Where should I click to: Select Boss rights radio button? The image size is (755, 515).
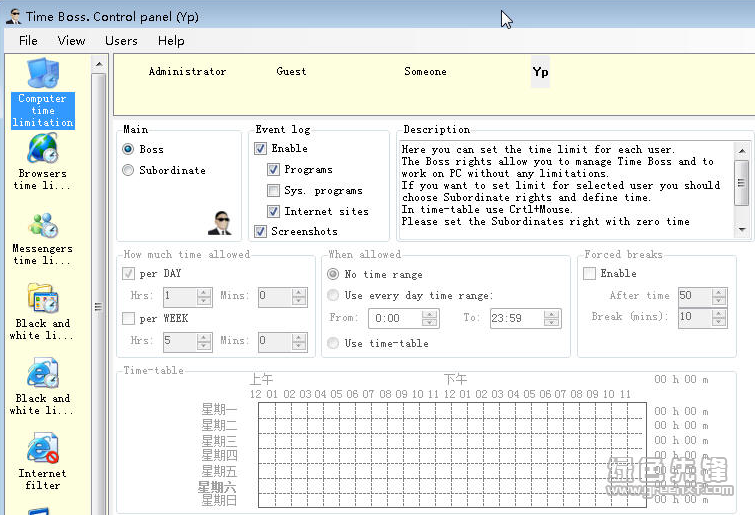128,149
